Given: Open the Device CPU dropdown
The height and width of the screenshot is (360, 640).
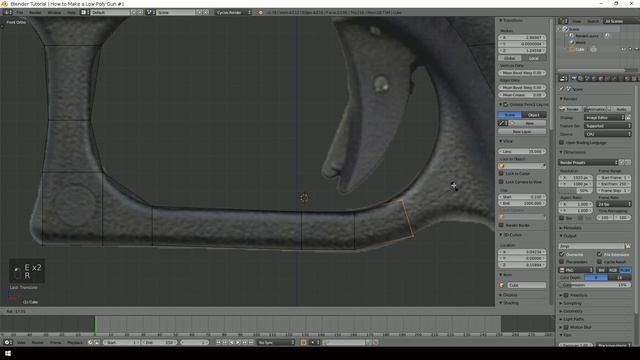Looking at the screenshot, I should [x=608, y=134].
